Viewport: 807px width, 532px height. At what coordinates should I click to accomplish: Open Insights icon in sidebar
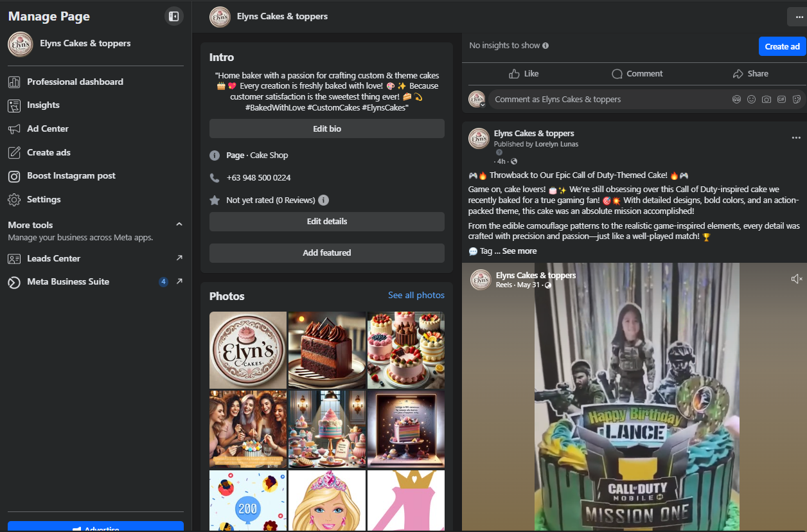14,105
